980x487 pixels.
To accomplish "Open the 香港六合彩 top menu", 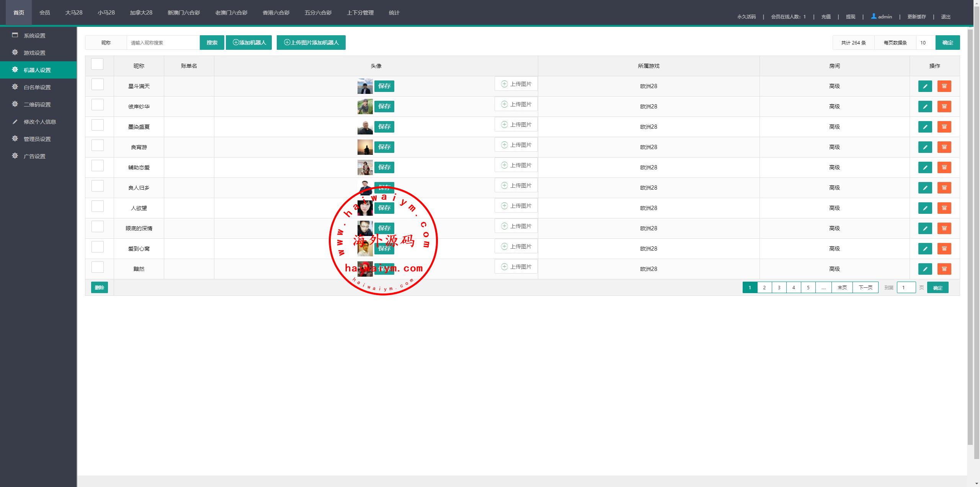I will click(276, 13).
